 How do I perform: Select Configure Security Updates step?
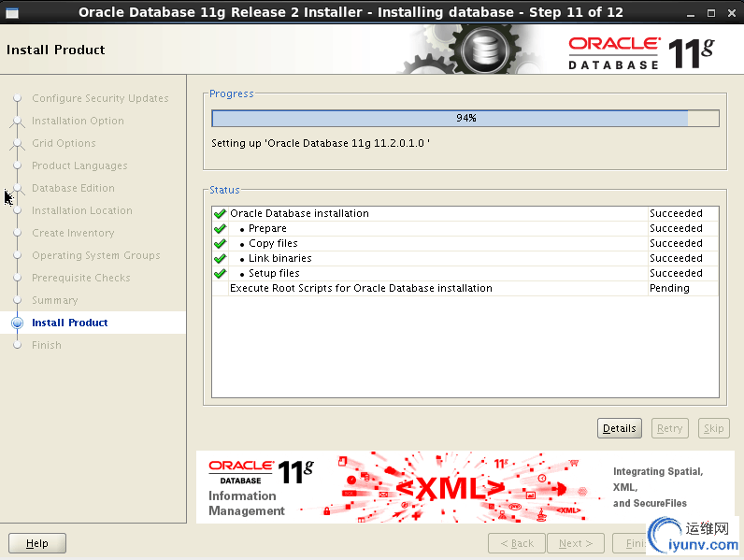[100, 98]
